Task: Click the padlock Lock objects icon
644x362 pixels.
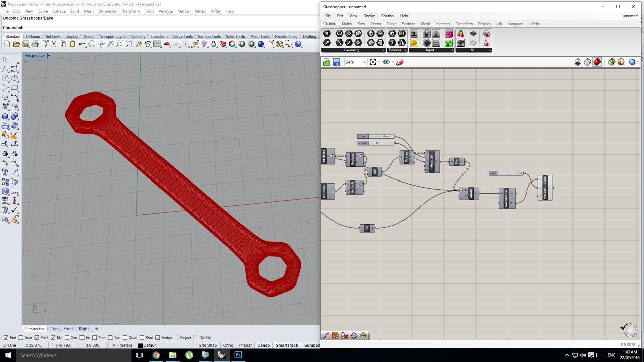Action: 213,44
